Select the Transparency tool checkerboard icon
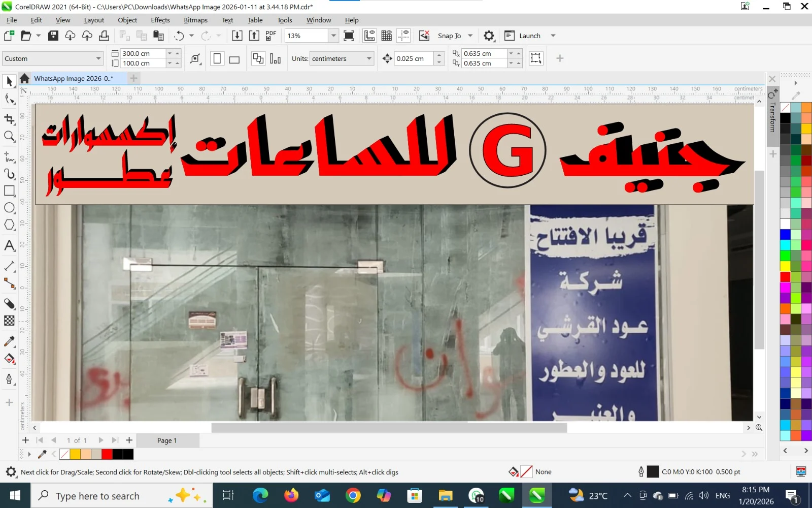This screenshot has height=508, width=812. tap(9, 321)
